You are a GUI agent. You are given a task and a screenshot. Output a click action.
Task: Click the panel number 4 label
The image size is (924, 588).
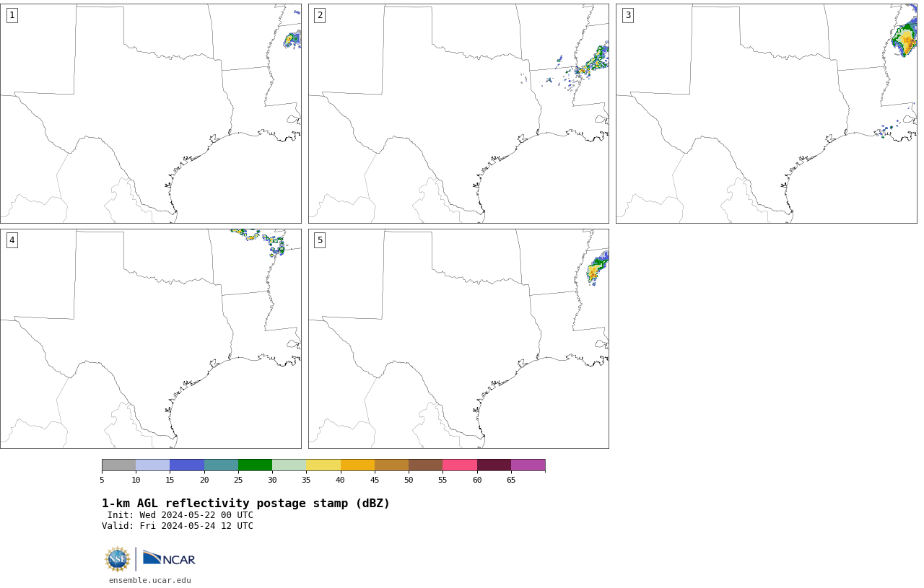(x=12, y=240)
